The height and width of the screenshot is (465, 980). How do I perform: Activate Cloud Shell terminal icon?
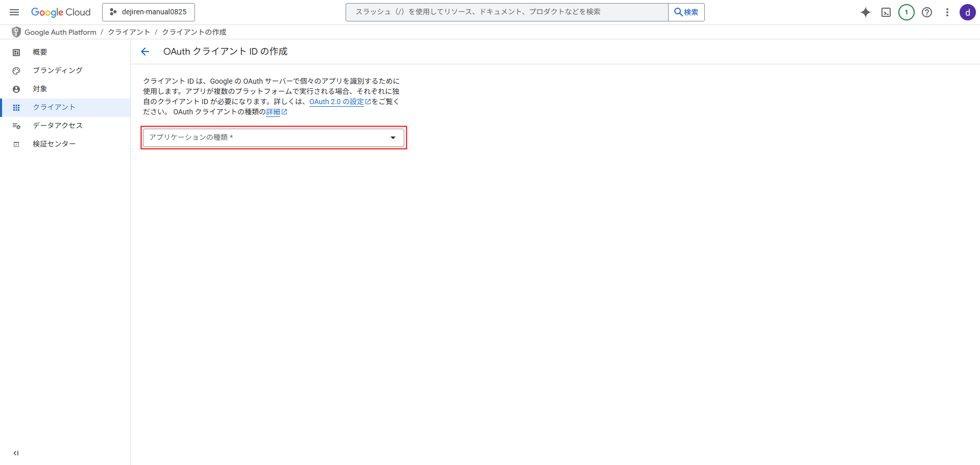[886, 12]
